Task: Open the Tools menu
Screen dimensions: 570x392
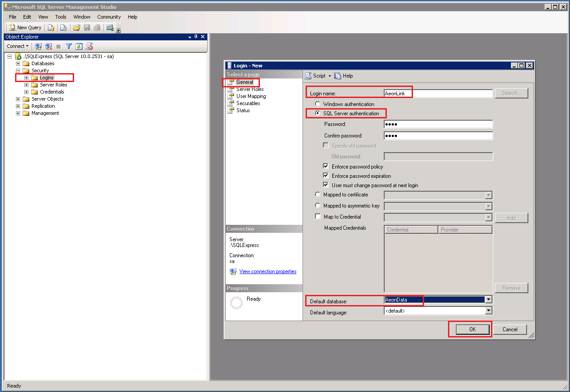Action: click(x=61, y=17)
